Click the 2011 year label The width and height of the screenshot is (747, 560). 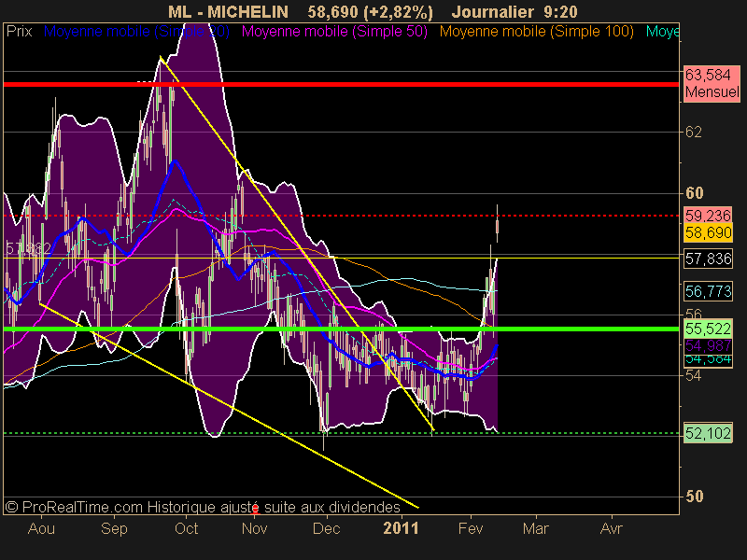click(402, 528)
